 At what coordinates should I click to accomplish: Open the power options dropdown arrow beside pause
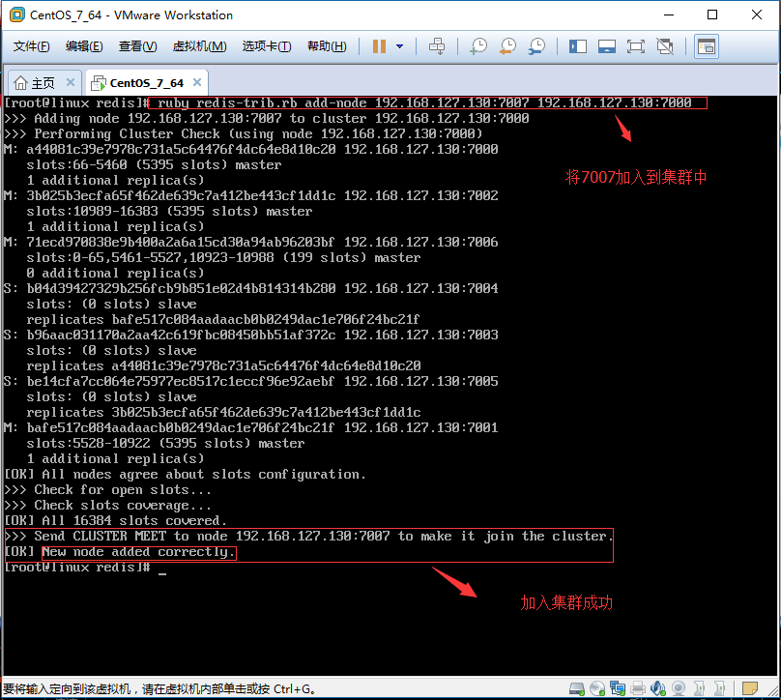[x=399, y=46]
